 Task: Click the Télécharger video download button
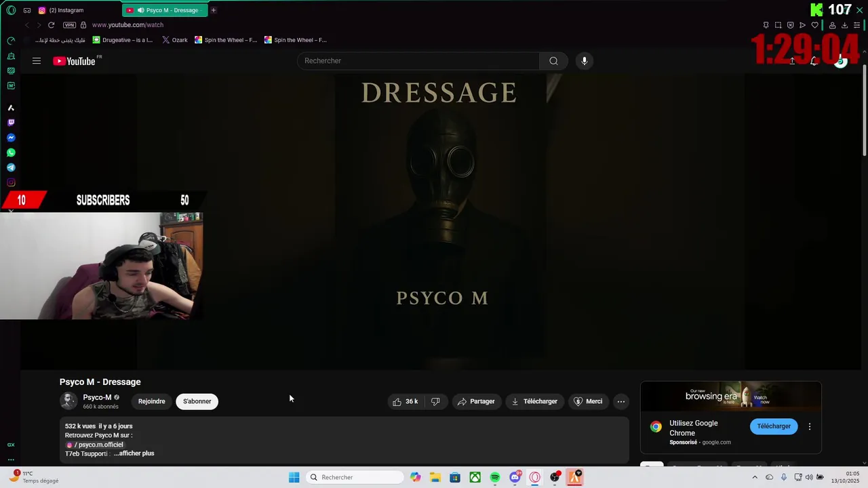pyautogui.click(x=535, y=401)
